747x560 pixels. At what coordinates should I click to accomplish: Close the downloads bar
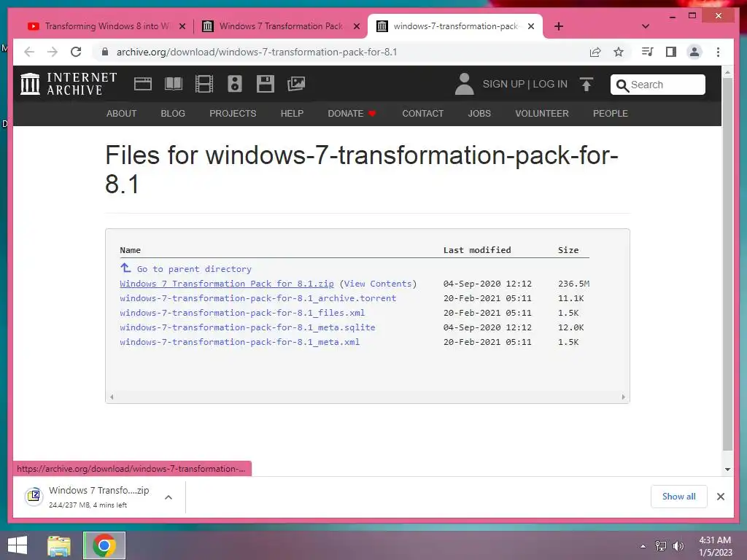[721, 497]
